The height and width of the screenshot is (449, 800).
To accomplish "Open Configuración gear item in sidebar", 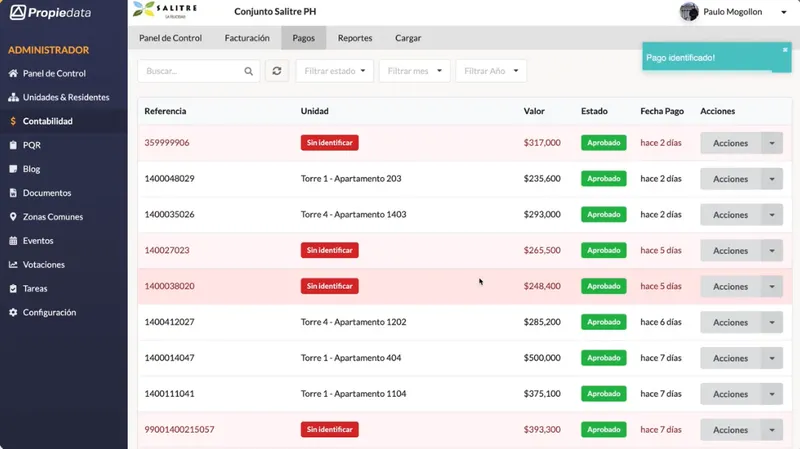I will coord(42,312).
